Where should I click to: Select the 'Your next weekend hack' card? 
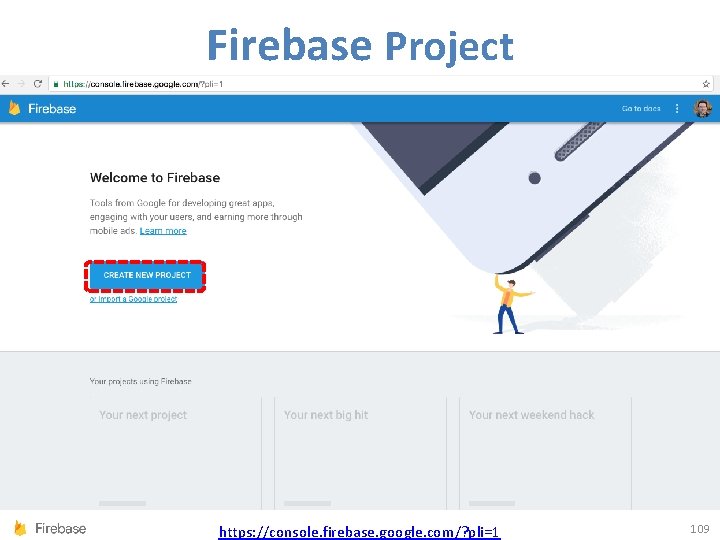click(546, 453)
